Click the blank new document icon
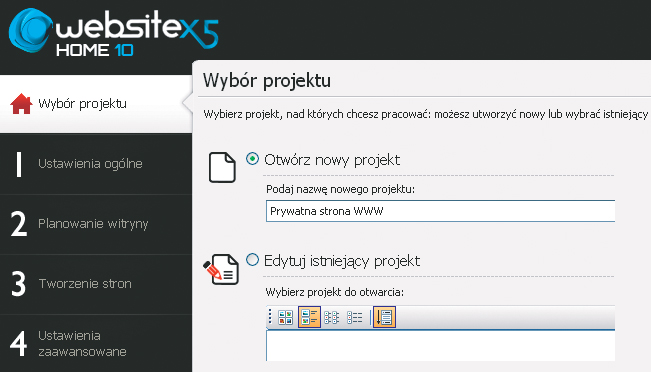 pos(222,167)
